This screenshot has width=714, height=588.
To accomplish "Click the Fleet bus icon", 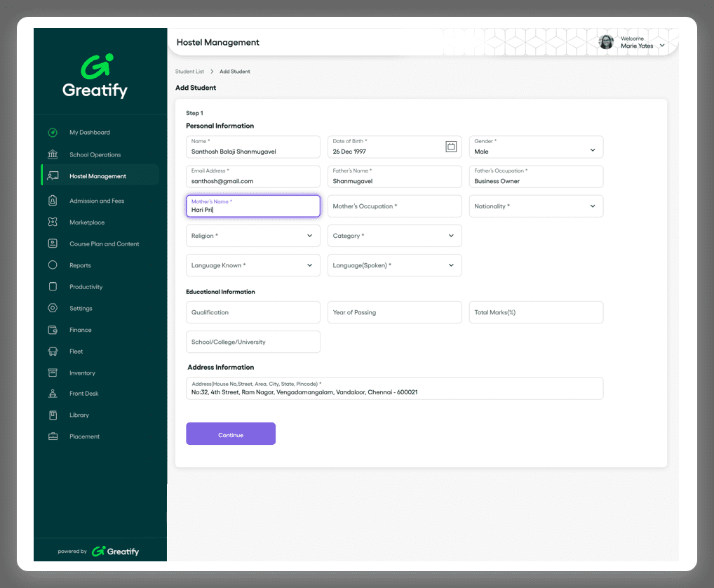I will (x=53, y=352).
